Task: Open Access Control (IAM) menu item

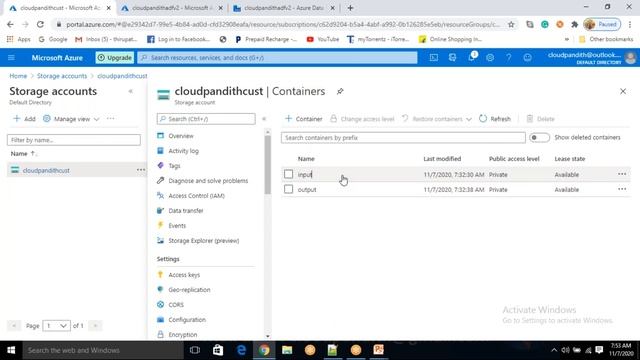Action: (x=196, y=196)
